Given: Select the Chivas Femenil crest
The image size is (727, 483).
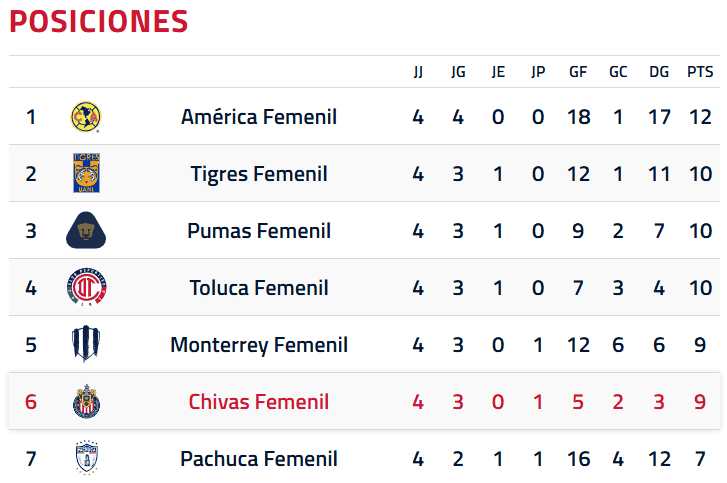Looking at the screenshot, I should point(86,401).
